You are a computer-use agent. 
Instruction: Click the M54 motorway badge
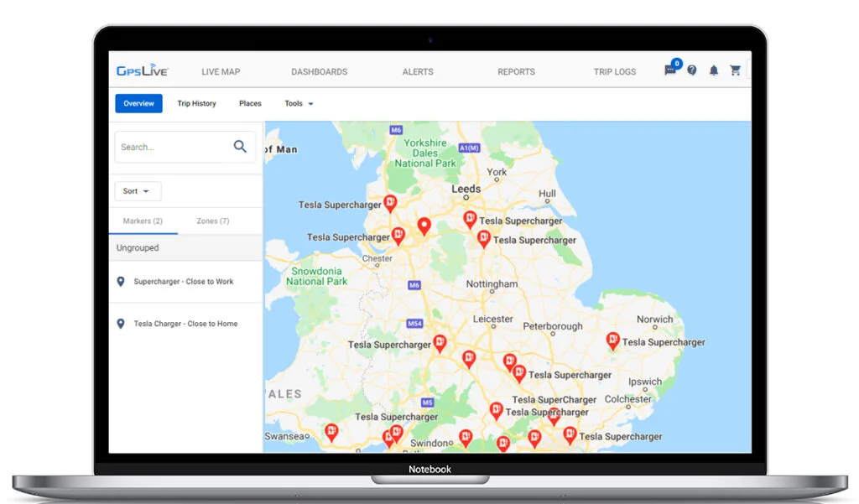click(414, 323)
